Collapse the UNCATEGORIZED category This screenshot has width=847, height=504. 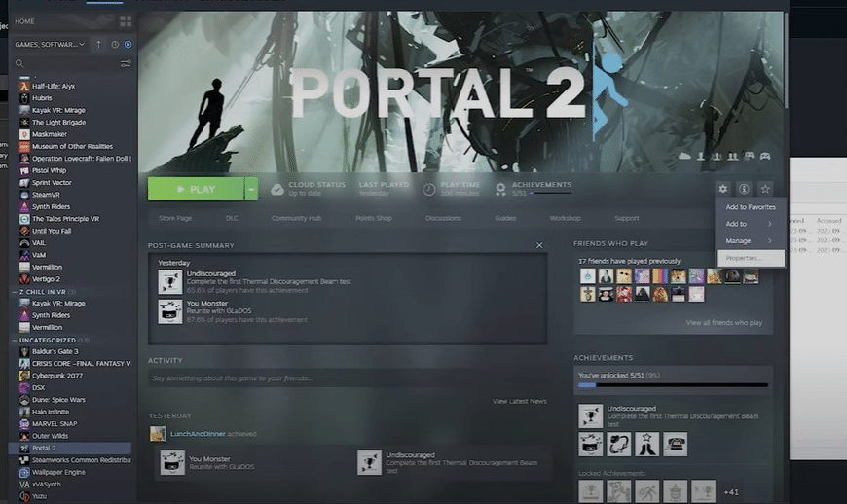click(x=15, y=340)
